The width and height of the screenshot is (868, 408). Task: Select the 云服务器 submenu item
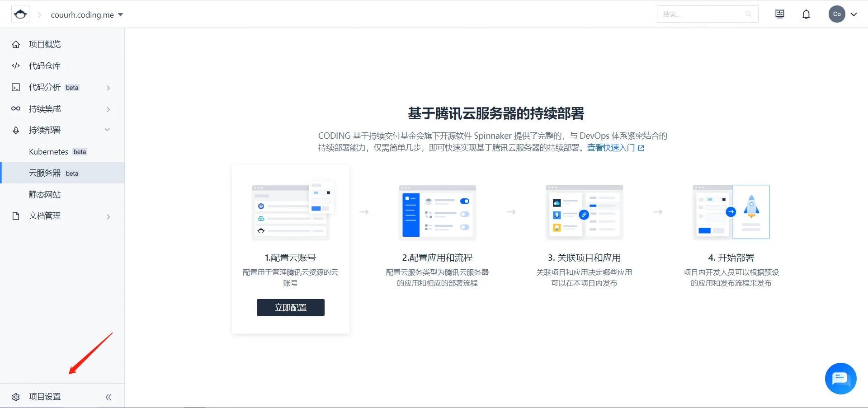tap(62, 173)
